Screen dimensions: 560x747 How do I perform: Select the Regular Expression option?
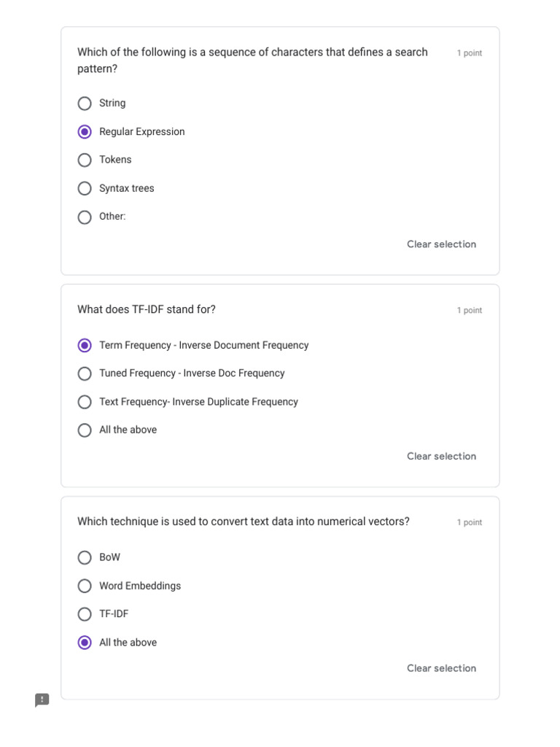click(x=85, y=132)
